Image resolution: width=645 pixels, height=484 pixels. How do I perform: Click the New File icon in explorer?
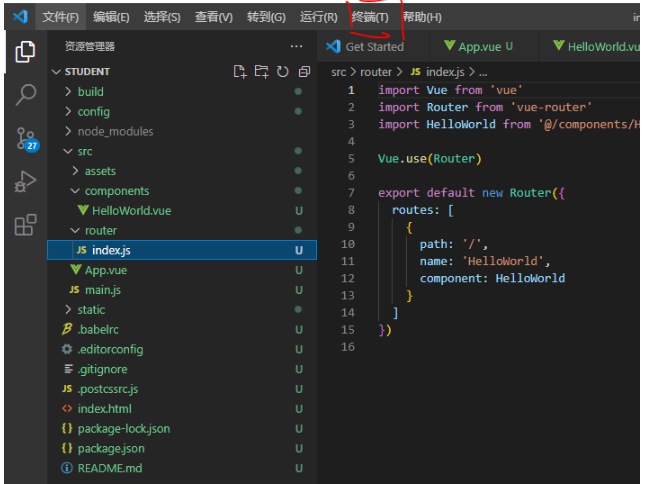(240, 72)
